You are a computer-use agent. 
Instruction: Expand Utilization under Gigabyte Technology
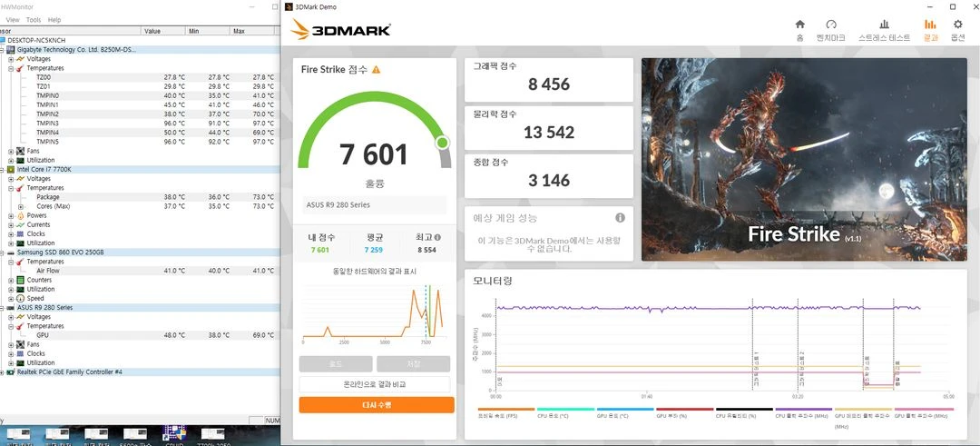coord(11,160)
